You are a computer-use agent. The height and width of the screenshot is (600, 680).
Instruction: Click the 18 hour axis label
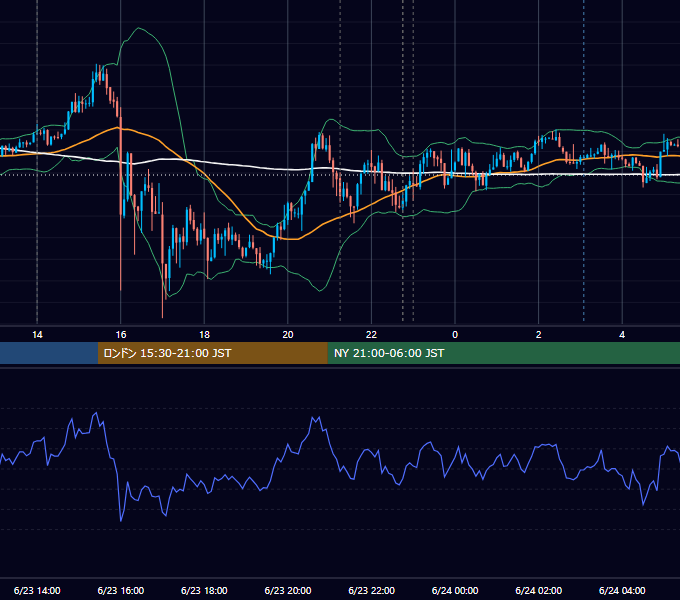pyautogui.click(x=204, y=335)
